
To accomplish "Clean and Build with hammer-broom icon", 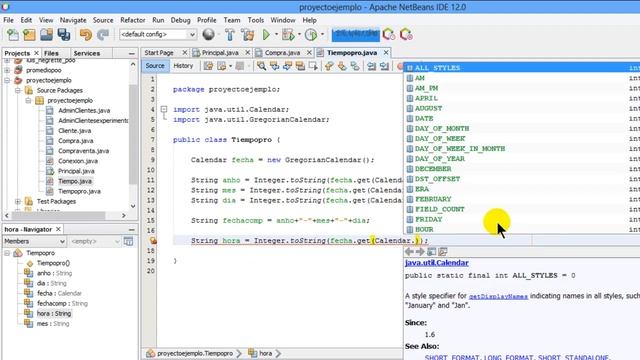I will [x=247, y=35].
